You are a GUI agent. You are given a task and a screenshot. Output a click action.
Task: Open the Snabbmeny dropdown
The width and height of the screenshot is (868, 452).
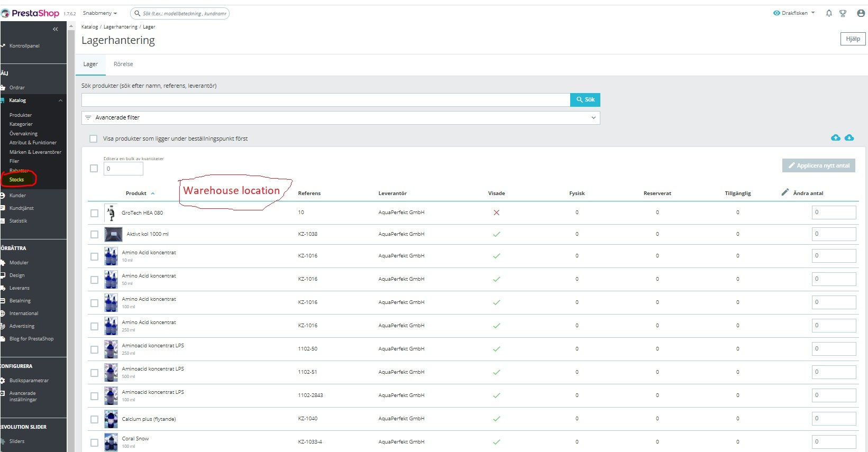pyautogui.click(x=100, y=13)
